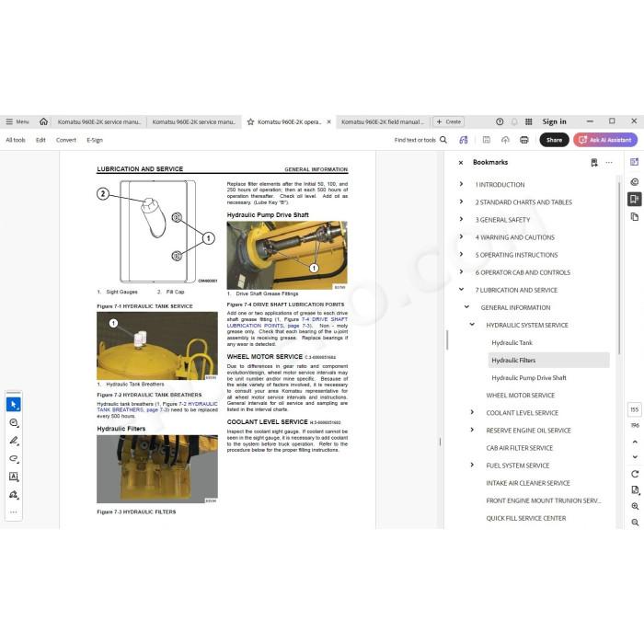Open Hydraulic Pump Drive Shaft bookmark
644x644 pixels.
(529, 378)
